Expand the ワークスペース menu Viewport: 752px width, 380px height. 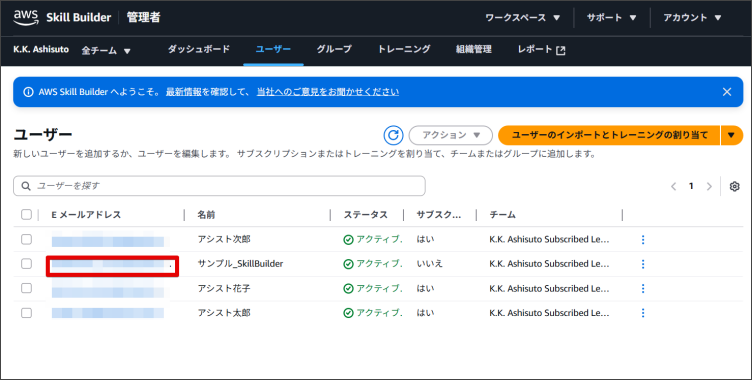pos(522,18)
